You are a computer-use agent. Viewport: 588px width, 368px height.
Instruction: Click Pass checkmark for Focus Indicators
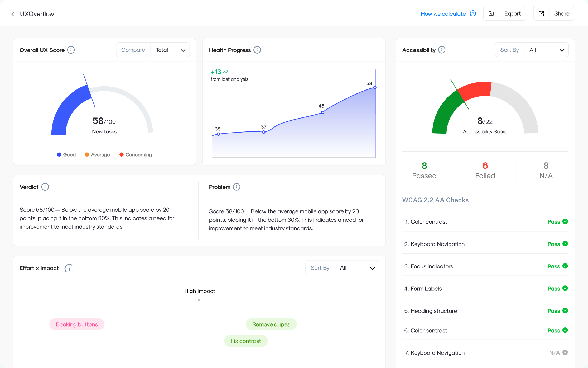pos(565,266)
